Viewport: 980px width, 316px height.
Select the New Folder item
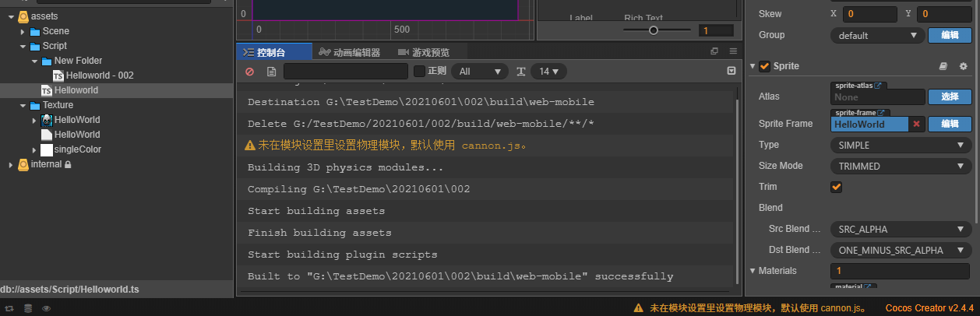71,61
